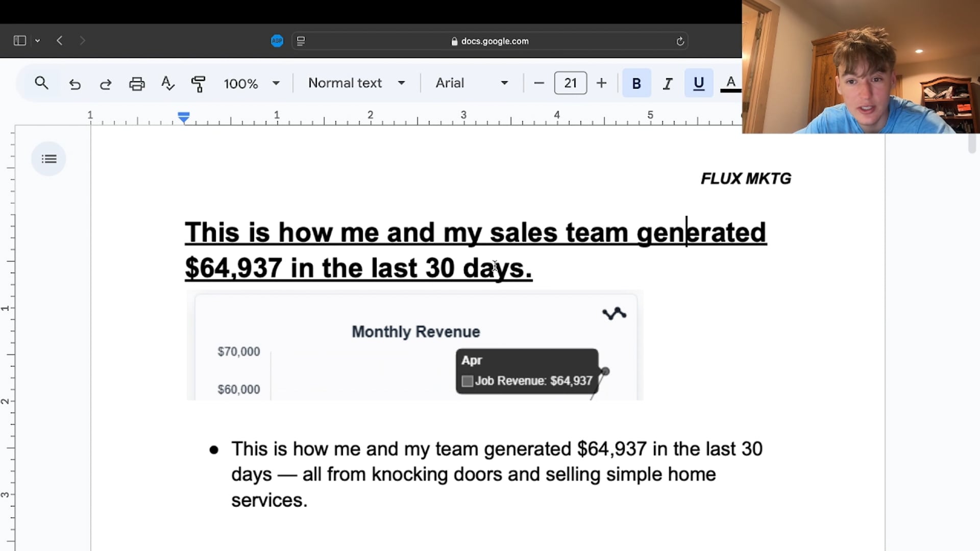Run the spelling and grammar check
This screenshot has height=551, width=980.
[x=167, y=83]
